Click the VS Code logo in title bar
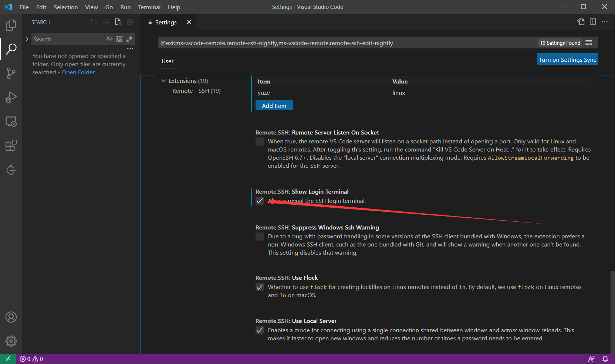Image resolution: width=615 pixels, height=364 pixels. click(x=8, y=7)
